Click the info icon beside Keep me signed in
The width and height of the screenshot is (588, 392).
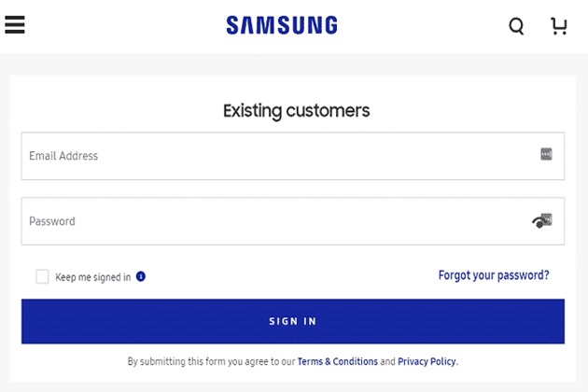(x=141, y=277)
